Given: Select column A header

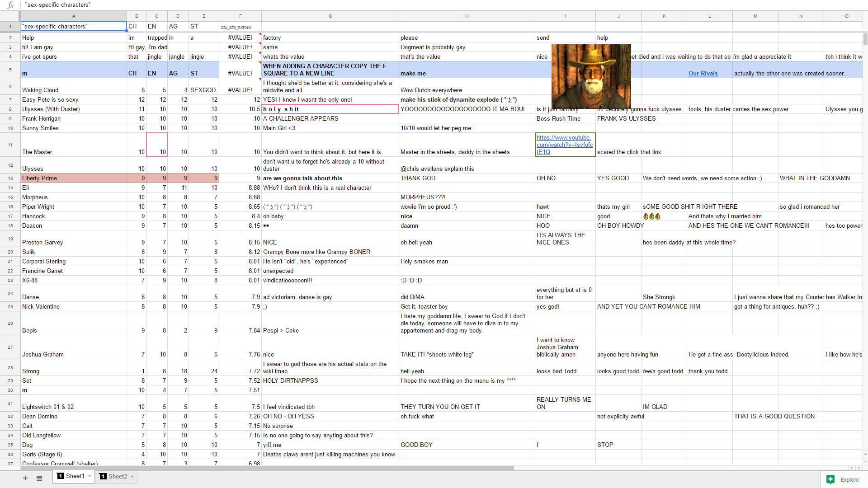Looking at the screenshot, I should coord(74,16).
